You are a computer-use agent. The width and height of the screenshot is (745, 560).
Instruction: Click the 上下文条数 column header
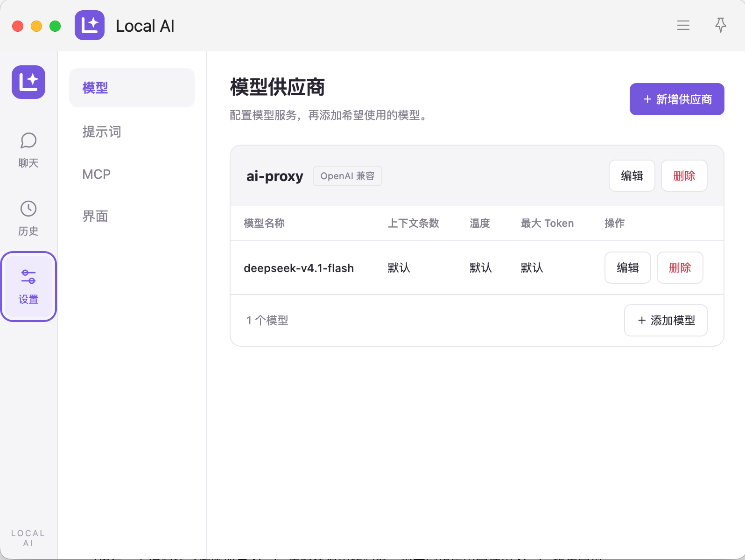coord(414,223)
